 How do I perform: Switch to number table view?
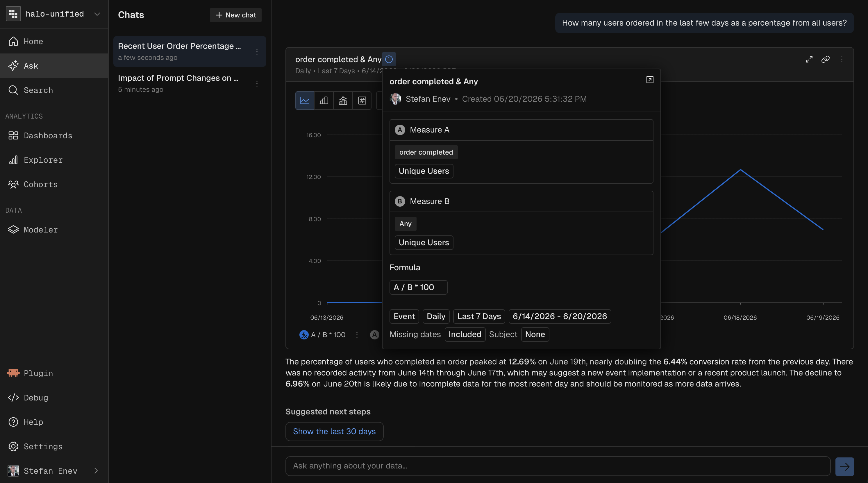[x=362, y=100]
